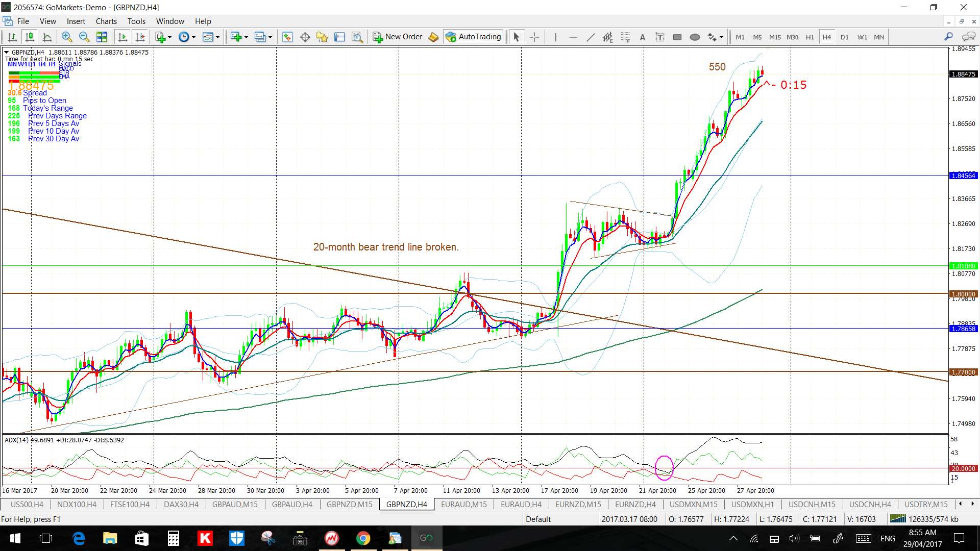Set the timeframe to MN

coord(879,37)
